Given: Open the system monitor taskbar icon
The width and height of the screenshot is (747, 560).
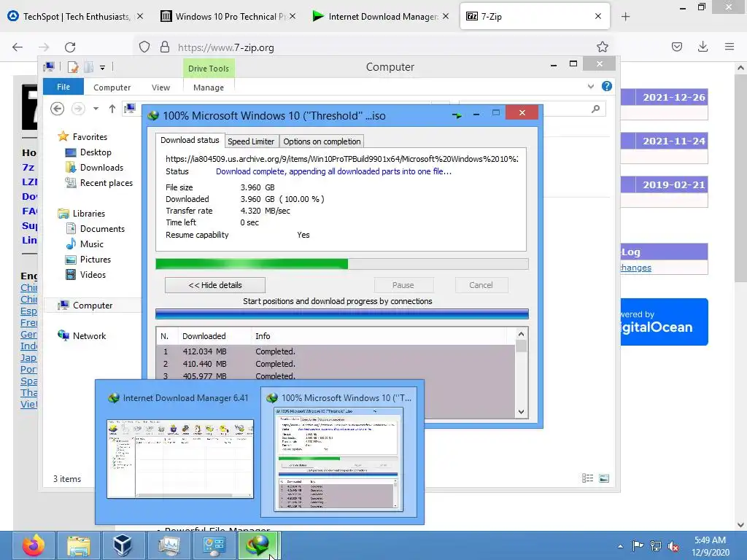Looking at the screenshot, I should [x=169, y=545].
